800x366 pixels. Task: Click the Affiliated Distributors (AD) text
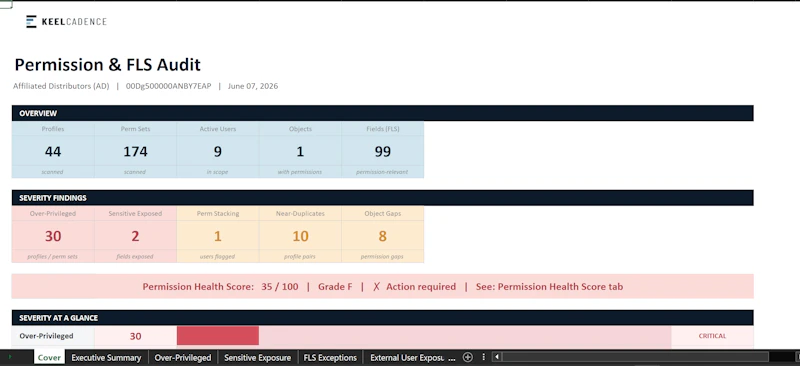point(61,86)
